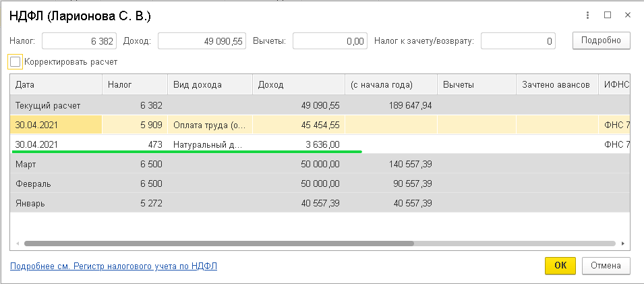This screenshot has height=284, width=644.
Task: Sort by the Дата column header
Action: pyautogui.click(x=55, y=85)
